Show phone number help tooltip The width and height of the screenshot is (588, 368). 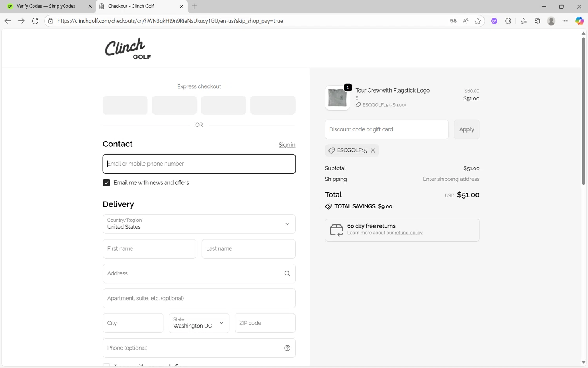287,348
